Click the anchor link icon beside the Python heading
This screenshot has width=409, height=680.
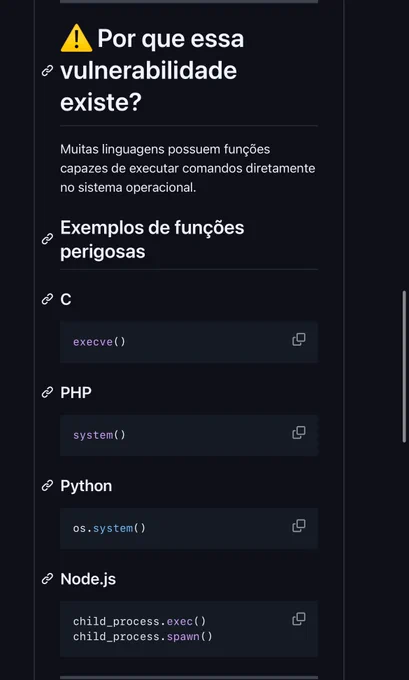point(47,486)
